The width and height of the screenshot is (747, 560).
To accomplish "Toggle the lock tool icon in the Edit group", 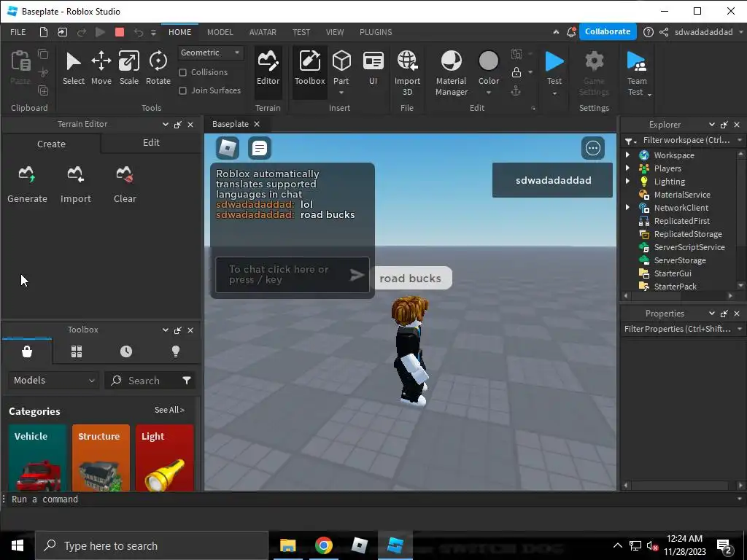I will click(516, 72).
